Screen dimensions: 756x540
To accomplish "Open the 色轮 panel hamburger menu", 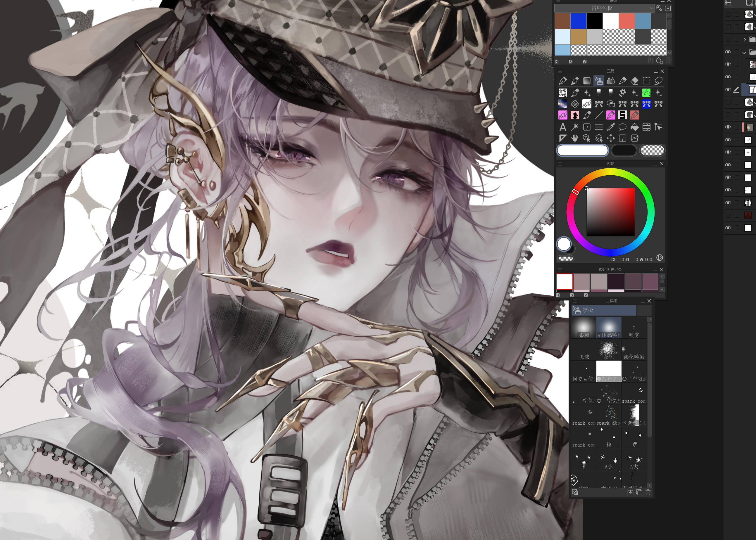I will [x=560, y=164].
